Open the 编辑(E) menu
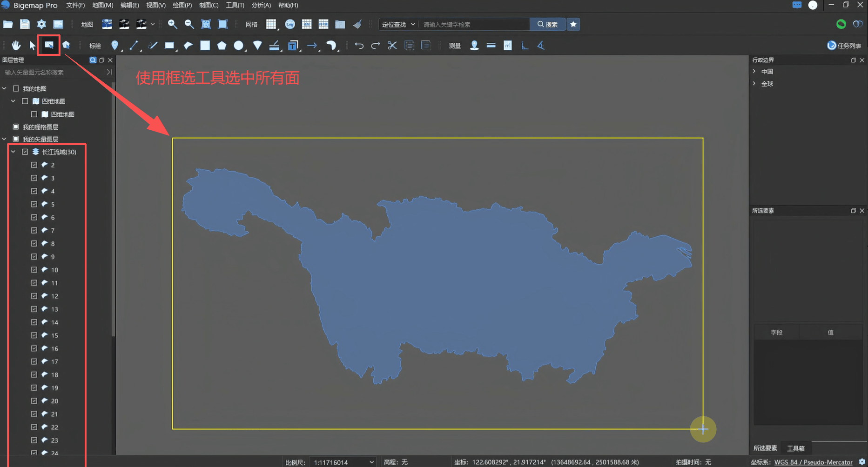Screen dimensions: 868x467 point(129,5)
